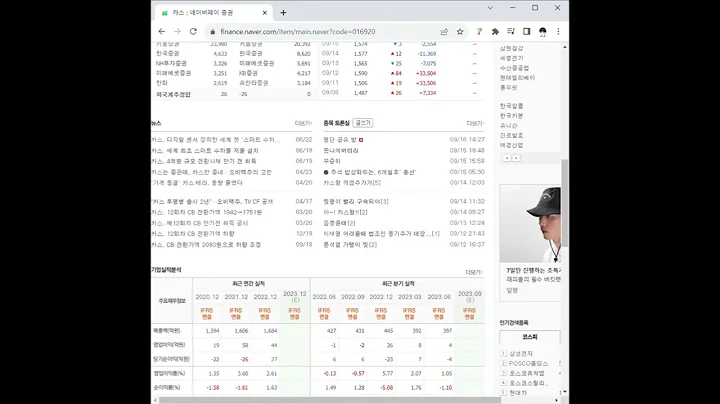Click the 2023.12 (E) annual column header
Screen dimensions: 720x404
(294, 297)
